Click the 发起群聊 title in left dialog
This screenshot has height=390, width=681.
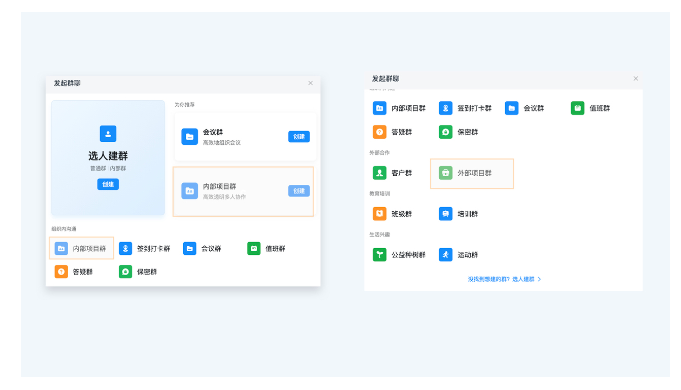pyautogui.click(x=67, y=83)
